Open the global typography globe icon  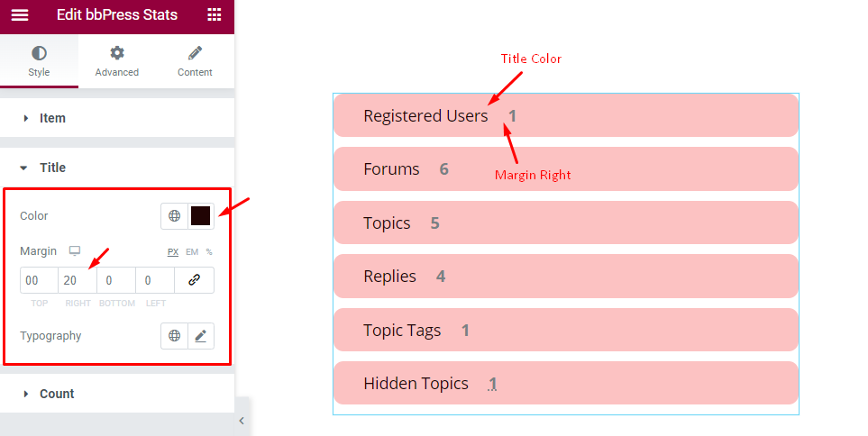click(x=174, y=336)
